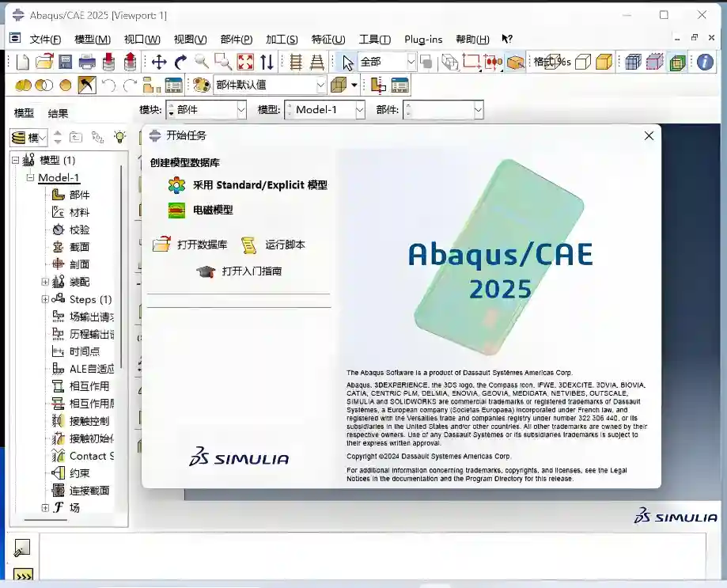The height and width of the screenshot is (588, 727).
Task: Click the color palette icon
Action: coord(201,85)
